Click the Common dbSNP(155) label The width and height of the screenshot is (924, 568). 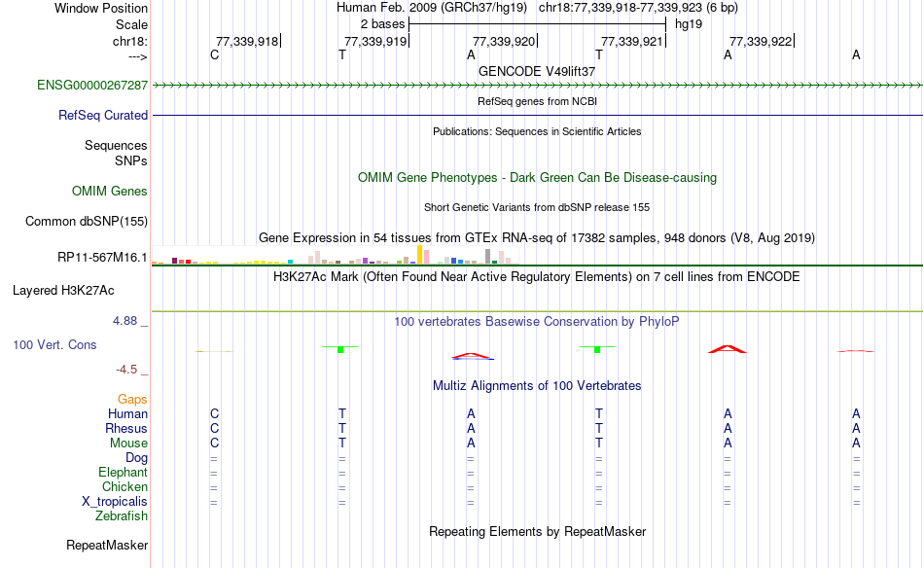(86, 221)
